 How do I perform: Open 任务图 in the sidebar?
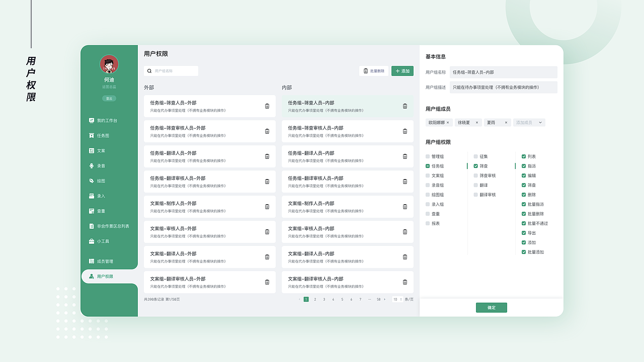click(99, 136)
